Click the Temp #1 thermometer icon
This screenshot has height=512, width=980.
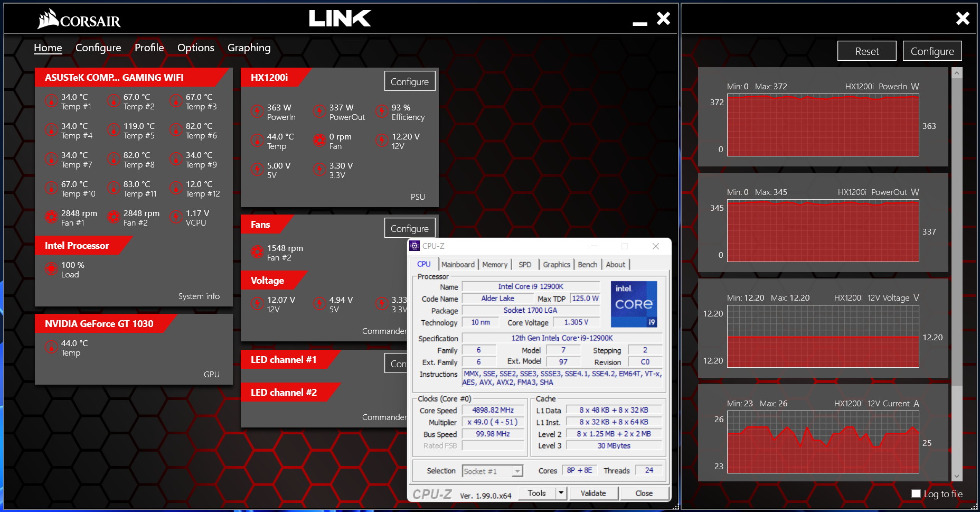pyautogui.click(x=51, y=100)
